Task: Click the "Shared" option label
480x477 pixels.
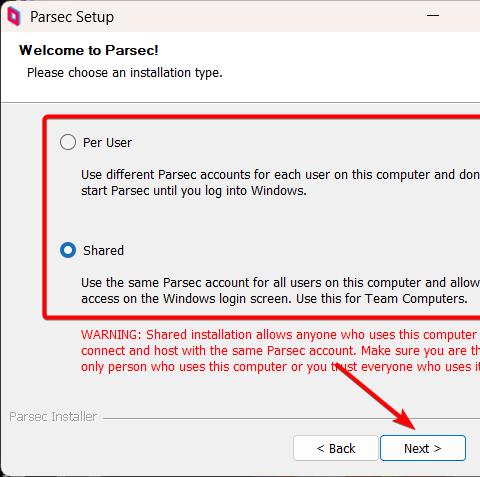Action: tap(103, 251)
